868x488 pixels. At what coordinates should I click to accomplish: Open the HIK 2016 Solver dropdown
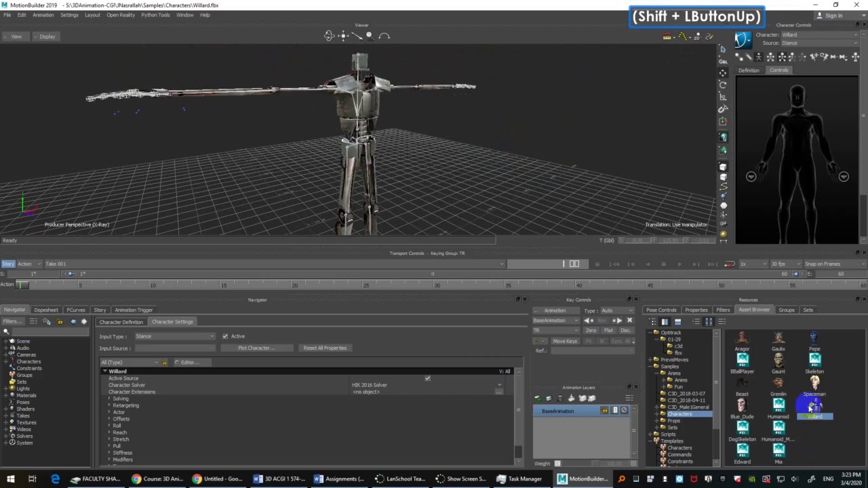(x=427, y=385)
